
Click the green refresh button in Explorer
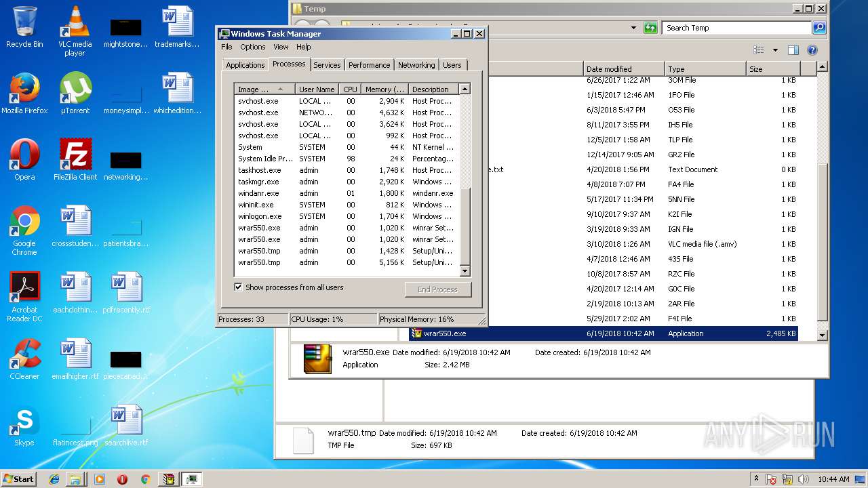point(650,28)
